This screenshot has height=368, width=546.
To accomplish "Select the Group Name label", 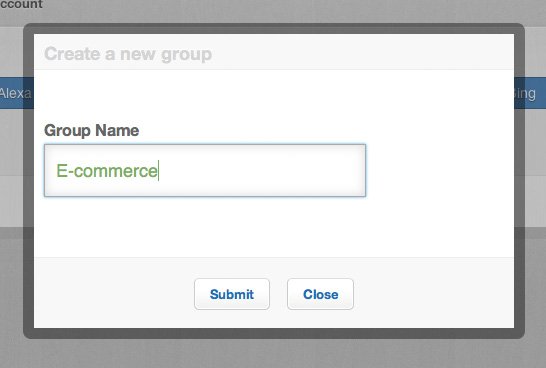I will [x=92, y=131].
